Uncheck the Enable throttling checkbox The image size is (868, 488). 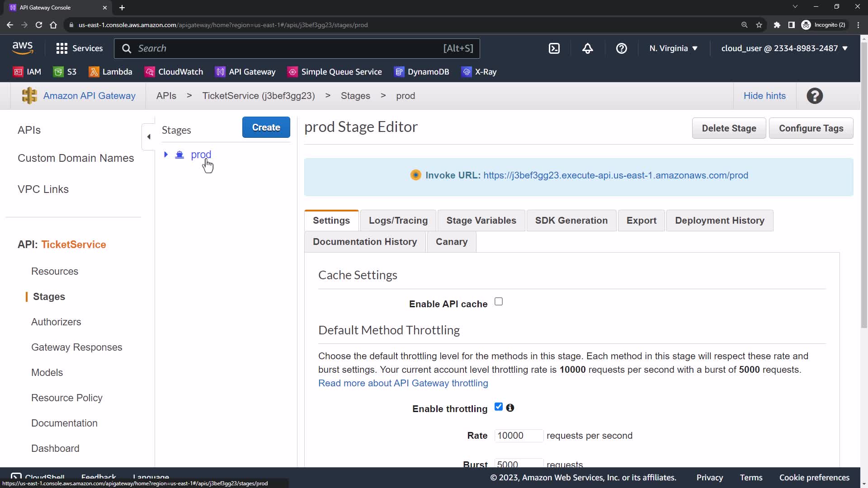pos(498,407)
